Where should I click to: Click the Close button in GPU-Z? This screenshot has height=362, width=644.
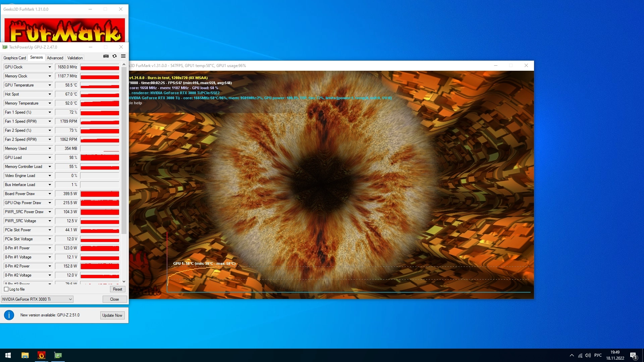[114, 299]
